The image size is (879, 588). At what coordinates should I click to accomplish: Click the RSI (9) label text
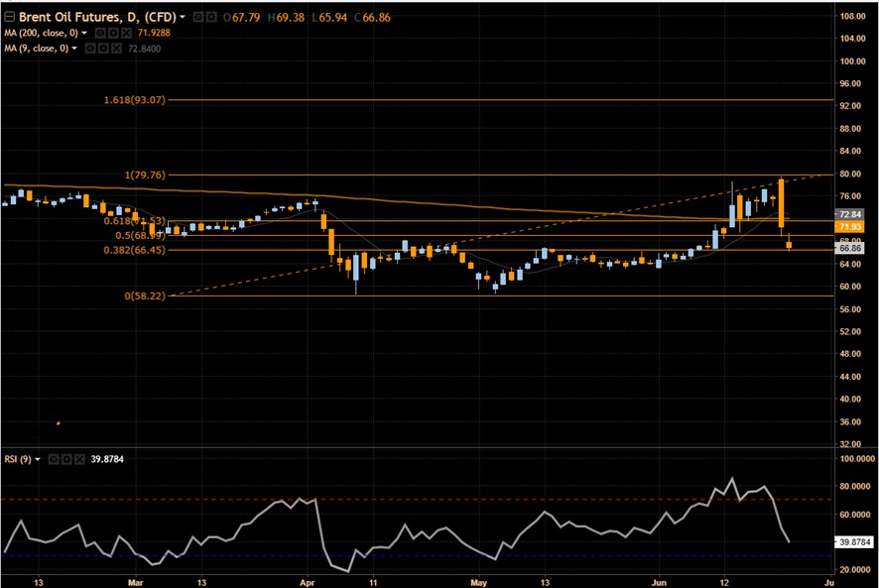(18, 459)
